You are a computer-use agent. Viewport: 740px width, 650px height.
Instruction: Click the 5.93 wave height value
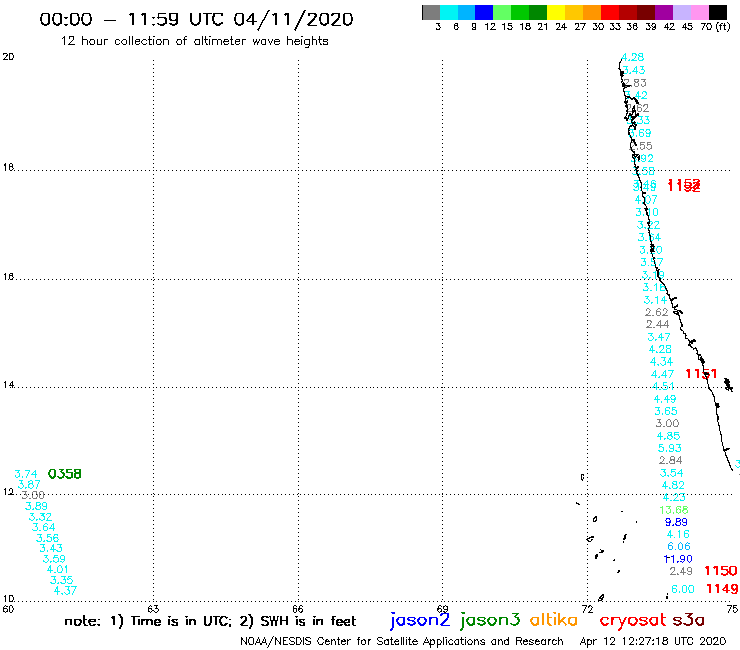click(x=670, y=448)
